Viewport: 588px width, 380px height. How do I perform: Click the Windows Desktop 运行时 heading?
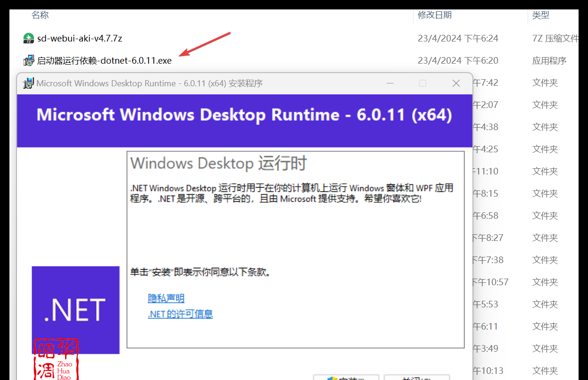pyautogui.click(x=218, y=163)
